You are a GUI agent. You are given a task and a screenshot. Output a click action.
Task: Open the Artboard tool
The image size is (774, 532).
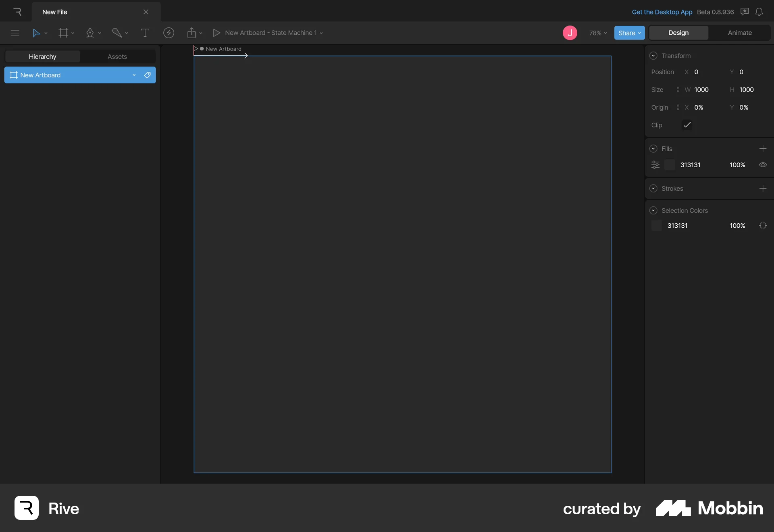click(63, 33)
